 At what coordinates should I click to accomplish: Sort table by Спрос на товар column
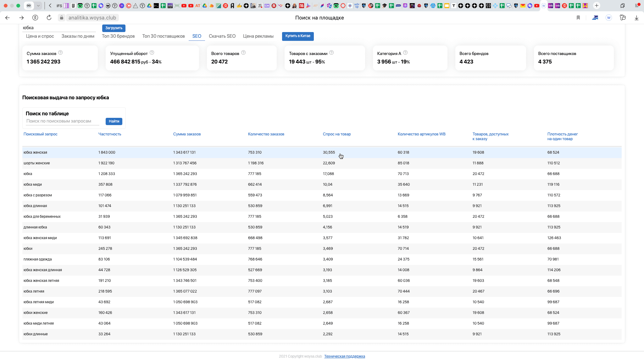(336, 134)
